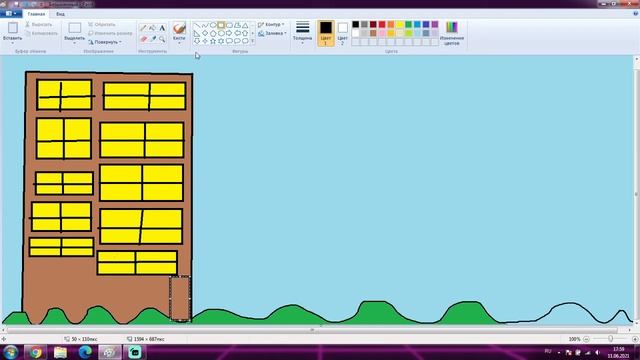Click the Изменить размер button
The width and height of the screenshot is (640, 360).
click(110, 33)
